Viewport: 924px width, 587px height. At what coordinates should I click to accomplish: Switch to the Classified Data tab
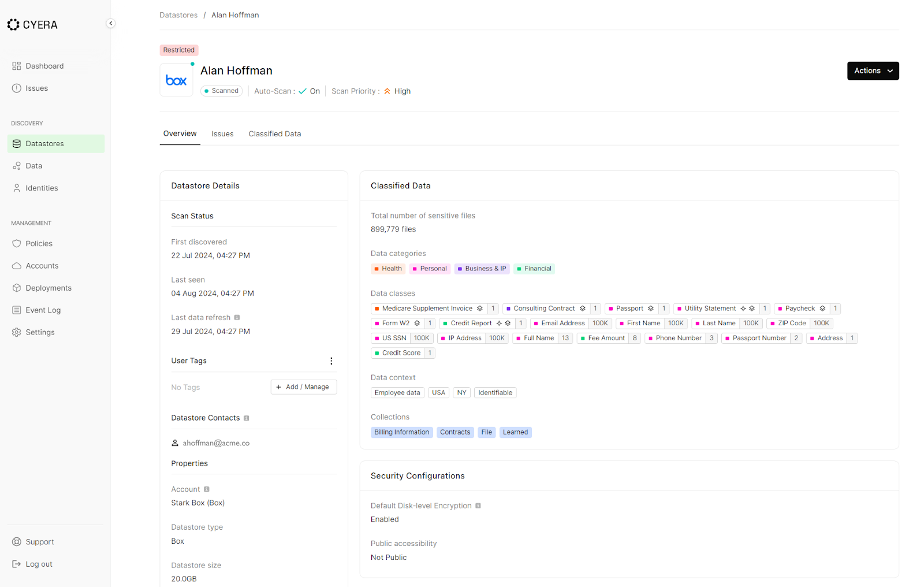pos(274,133)
